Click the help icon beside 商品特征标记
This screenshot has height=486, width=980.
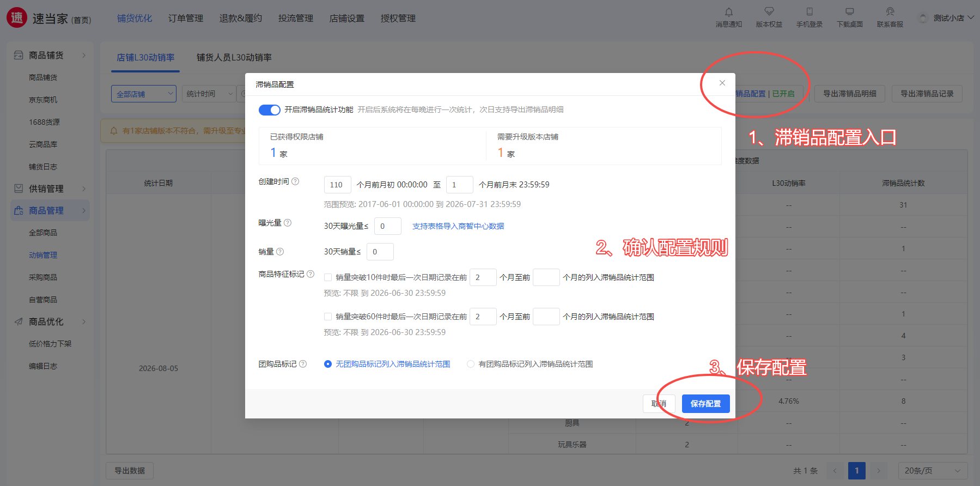click(x=311, y=274)
